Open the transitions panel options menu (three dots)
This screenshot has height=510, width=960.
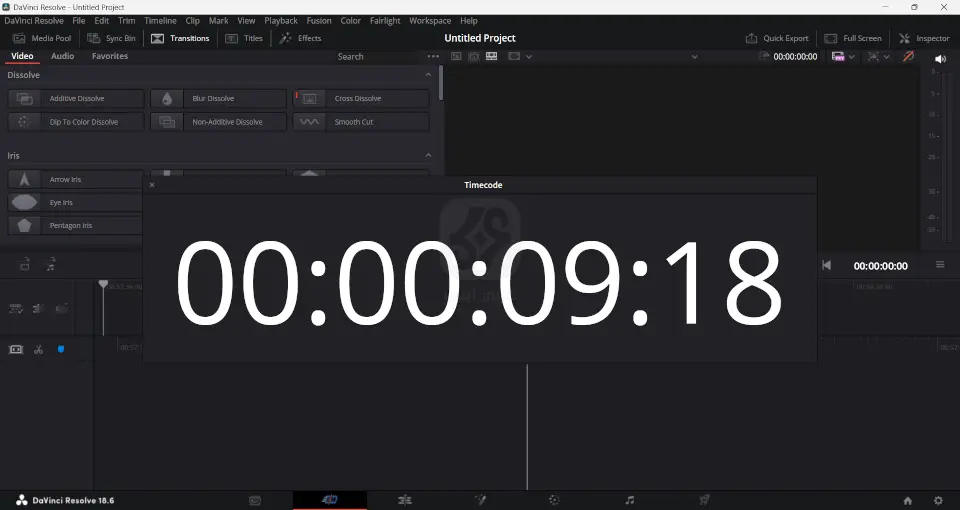(433, 56)
